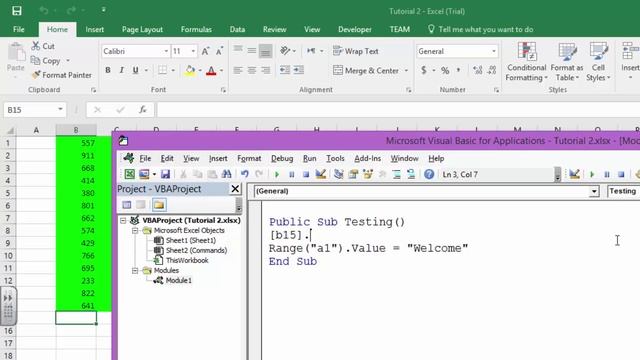Open the Insert ribbon tab
640x360 pixels.
pos(95,29)
